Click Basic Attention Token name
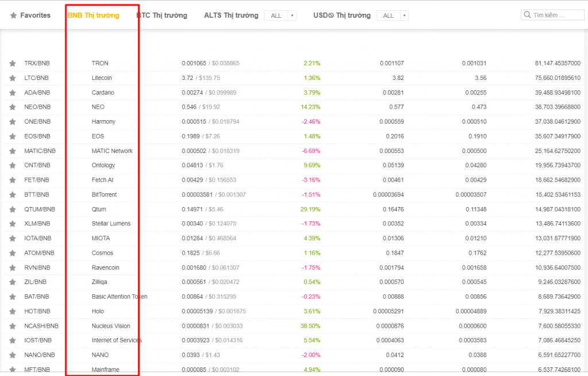The image size is (588, 376). click(x=119, y=296)
